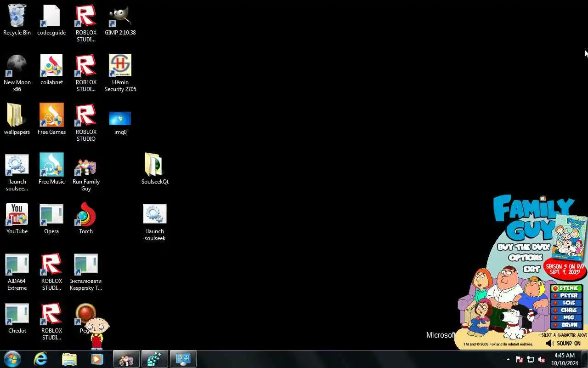Open the '!launch soulseek' file
This screenshot has width=588, height=368.
pos(155,222)
